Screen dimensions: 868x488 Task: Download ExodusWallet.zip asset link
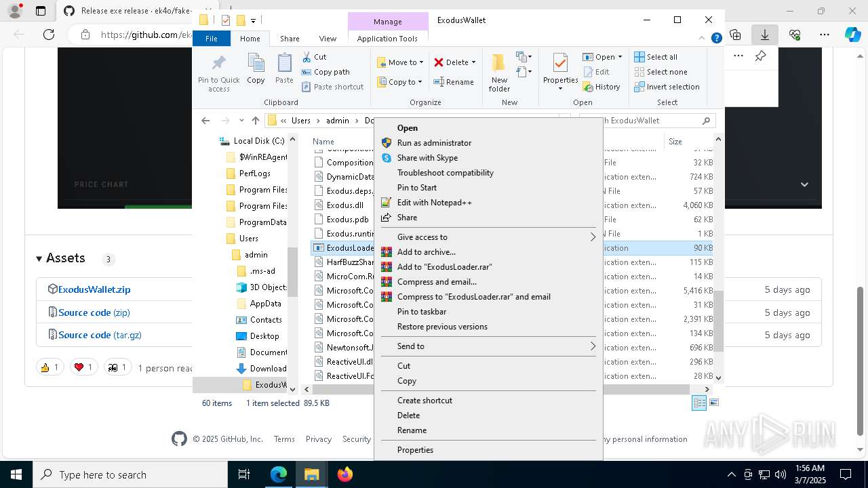[x=94, y=289]
